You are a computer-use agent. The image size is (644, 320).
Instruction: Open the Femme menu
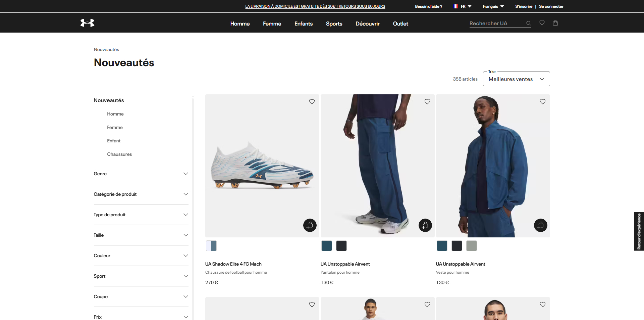[x=272, y=24]
